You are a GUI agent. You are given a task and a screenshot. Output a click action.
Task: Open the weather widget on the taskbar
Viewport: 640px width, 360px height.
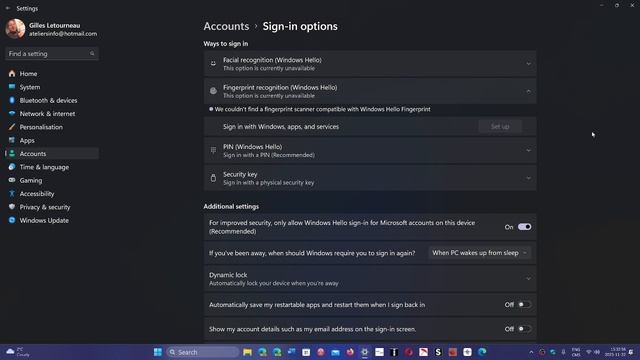point(18,352)
